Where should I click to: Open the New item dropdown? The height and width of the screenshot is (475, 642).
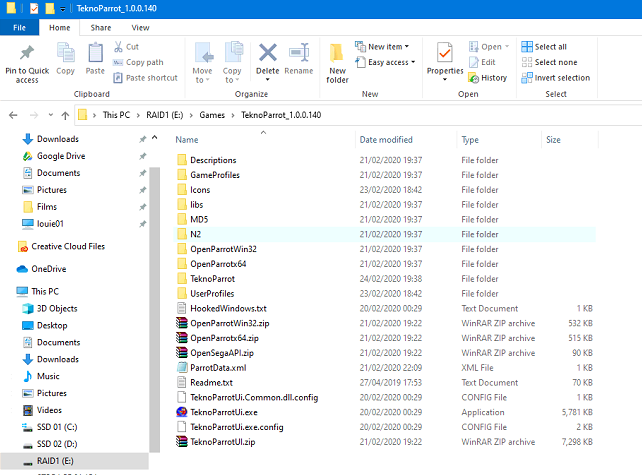(382, 47)
